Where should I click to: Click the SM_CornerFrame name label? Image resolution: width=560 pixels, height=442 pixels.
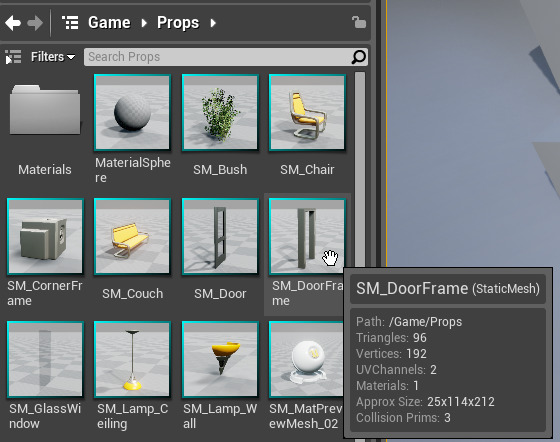pyautogui.click(x=45, y=293)
